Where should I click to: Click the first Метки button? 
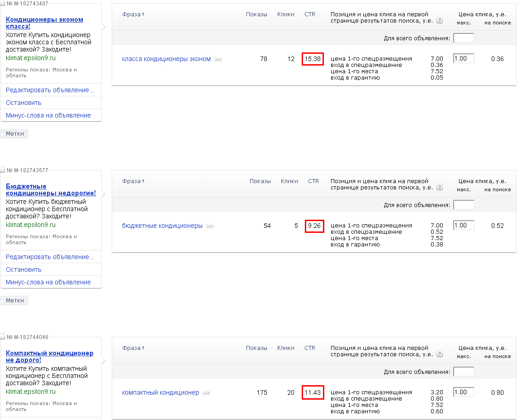point(14,134)
